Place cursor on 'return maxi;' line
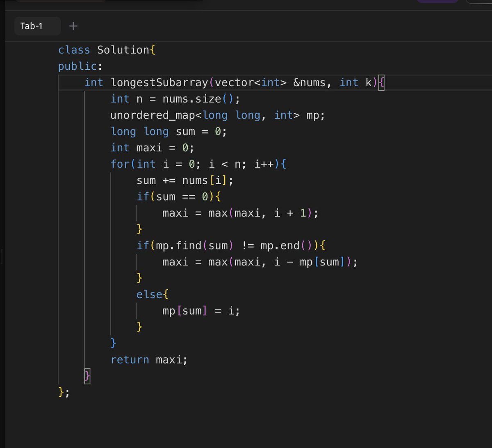This screenshot has width=492, height=448. (x=149, y=360)
